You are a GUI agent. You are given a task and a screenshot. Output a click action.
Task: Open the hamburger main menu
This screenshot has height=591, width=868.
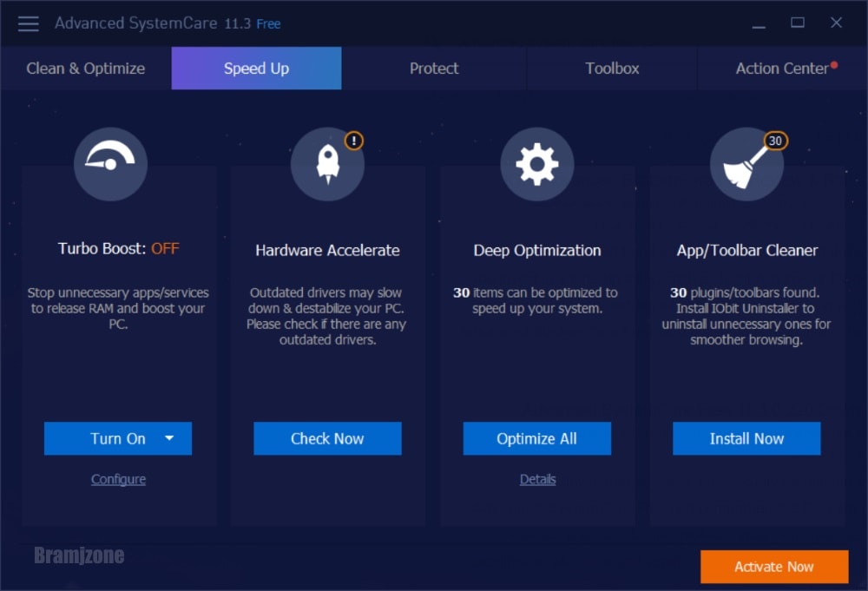[x=29, y=23]
